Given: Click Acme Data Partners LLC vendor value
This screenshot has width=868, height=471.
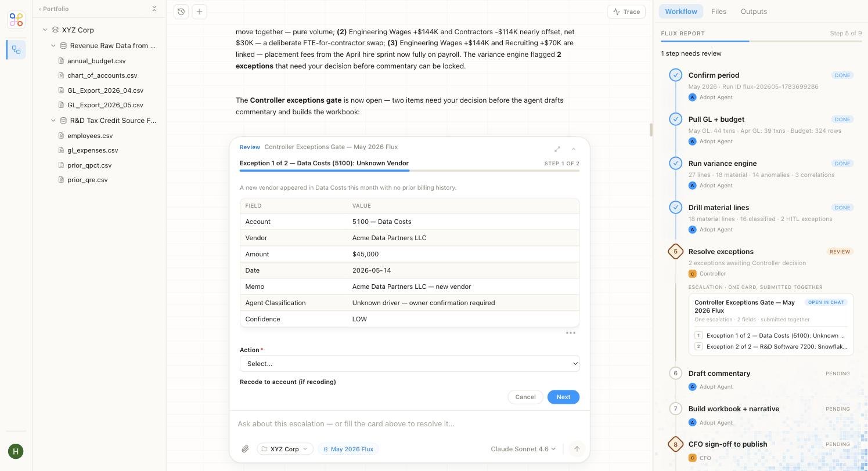Looking at the screenshot, I should coord(389,238).
